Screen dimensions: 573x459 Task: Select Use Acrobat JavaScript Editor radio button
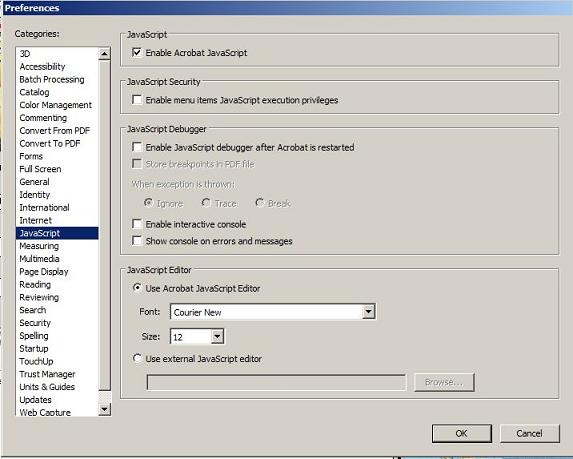click(x=137, y=288)
